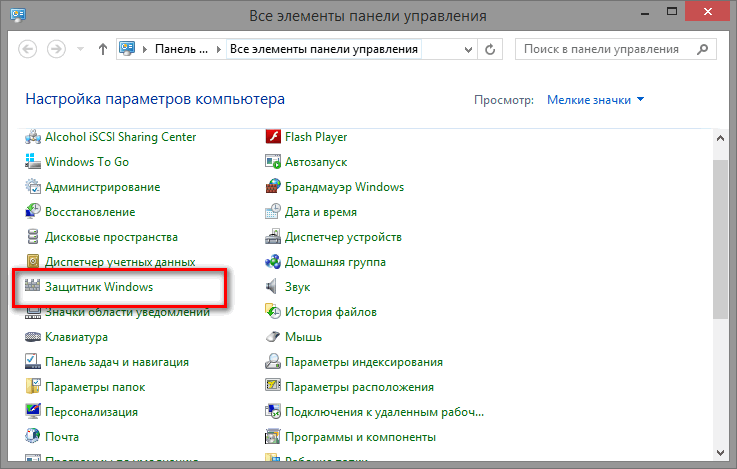
Task: Click the Защитник Windows wall icon
Action: click(32, 286)
